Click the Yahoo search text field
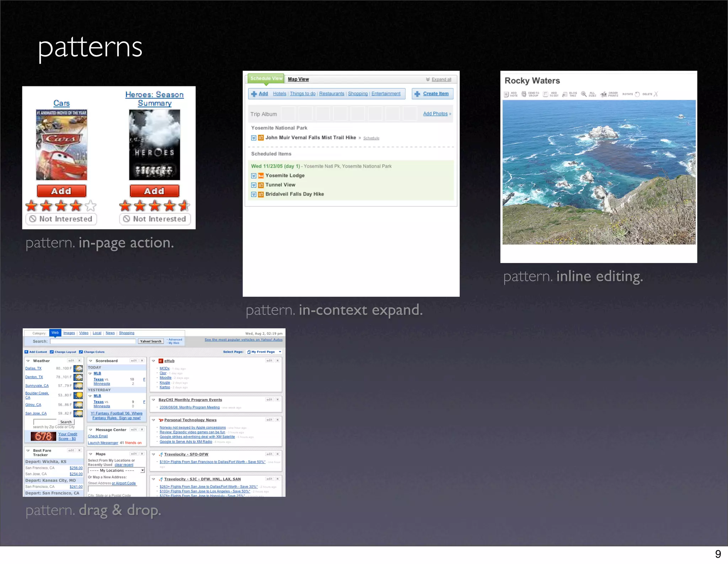Image resolution: width=728 pixels, height=564 pixels. pos(93,341)
